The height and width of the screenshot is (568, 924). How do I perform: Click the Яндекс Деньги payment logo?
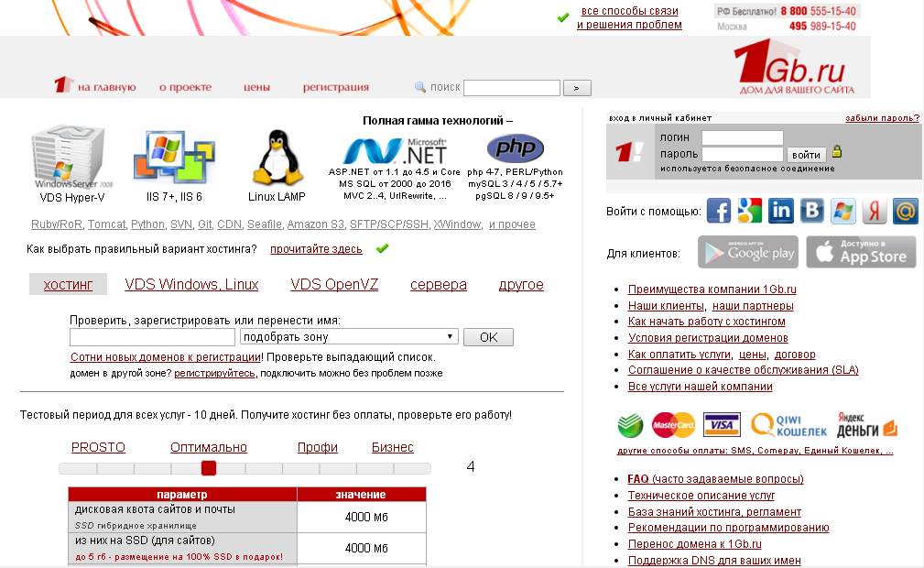(867, 425)
